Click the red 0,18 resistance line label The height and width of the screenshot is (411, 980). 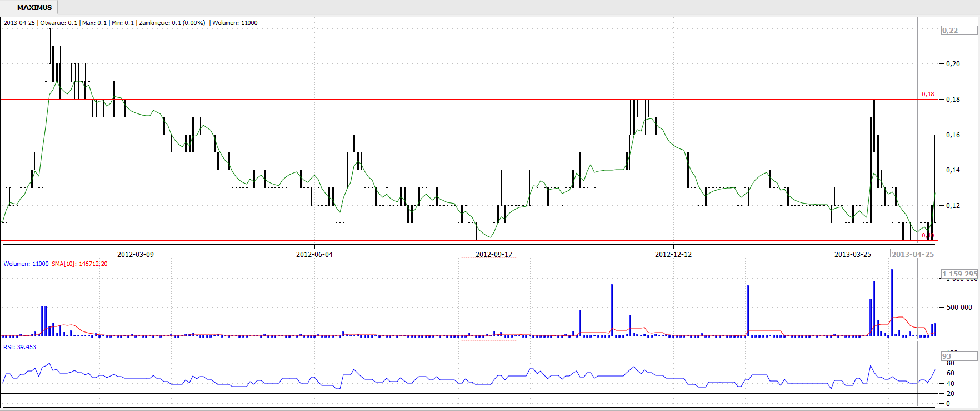coord(927,94)
